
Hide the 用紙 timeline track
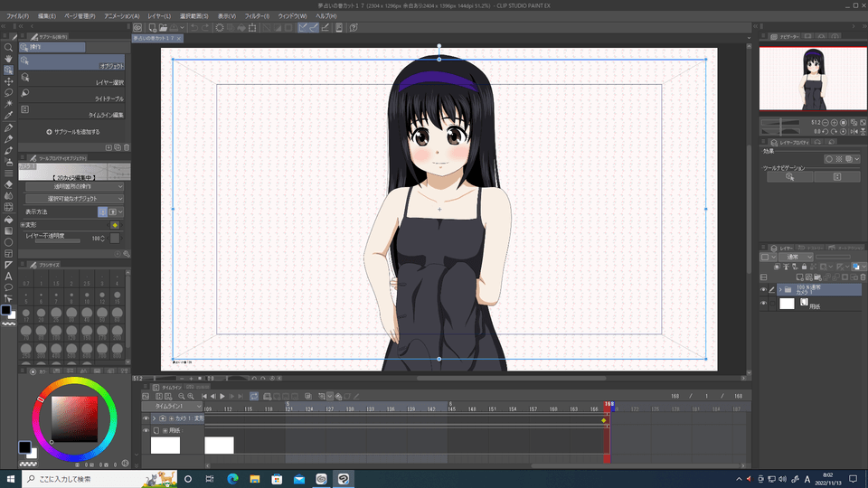pyautogui.click(x=146, y=430)
